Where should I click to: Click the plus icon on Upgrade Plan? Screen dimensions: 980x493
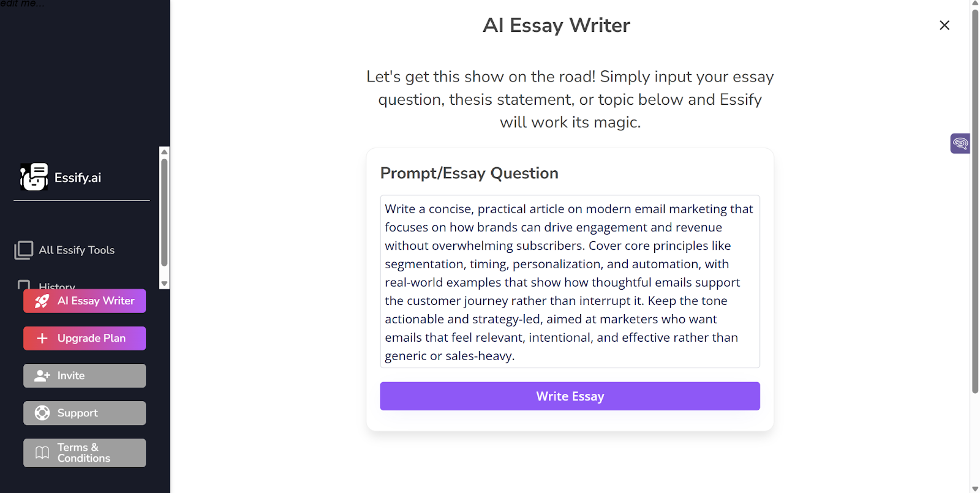tap(42, 338)
